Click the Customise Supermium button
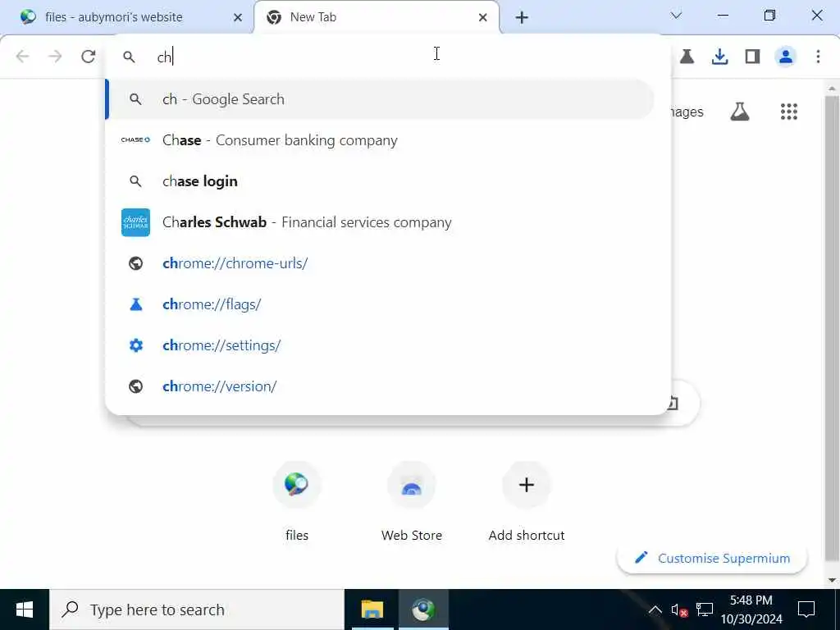The height and width of the screenshot is (630, 840). point(712,558)
